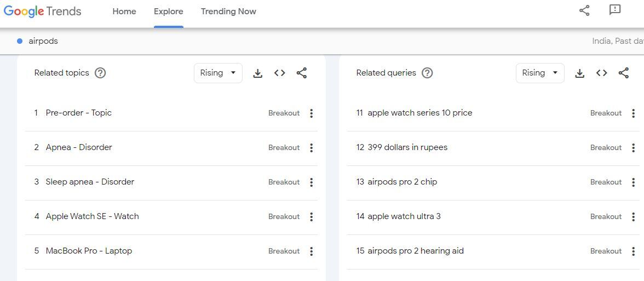Send feedback using the header icon
Screen dimensions: 644x281
pyautogui.click(x=615, y=10)
